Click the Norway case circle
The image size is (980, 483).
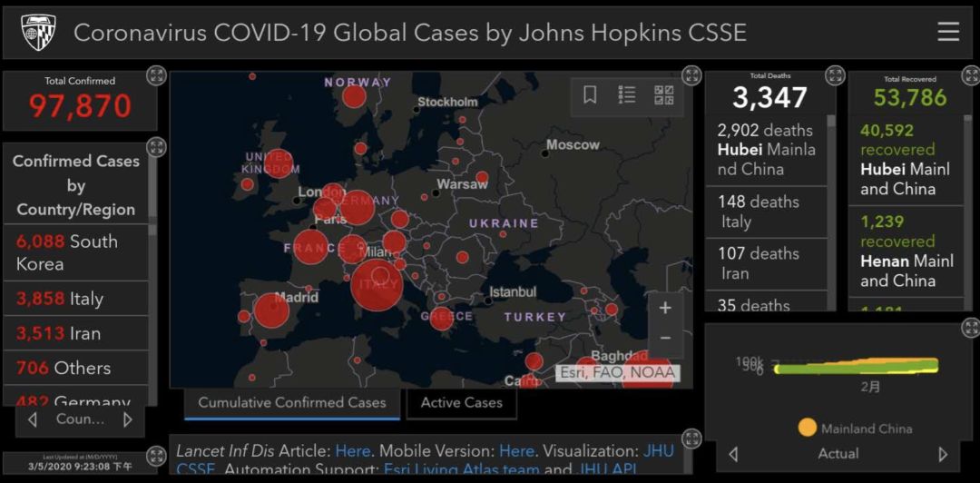354,97
